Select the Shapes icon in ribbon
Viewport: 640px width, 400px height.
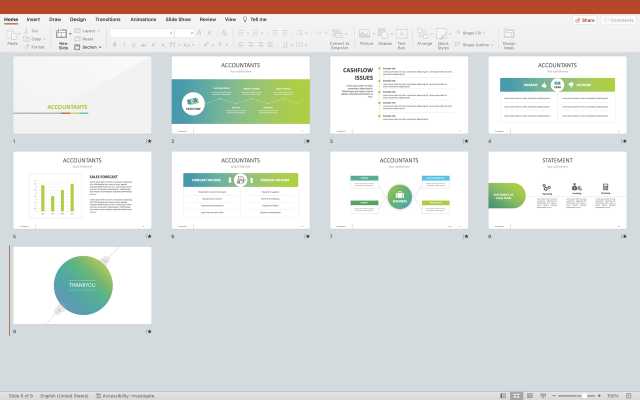click(x=384, y=37)
